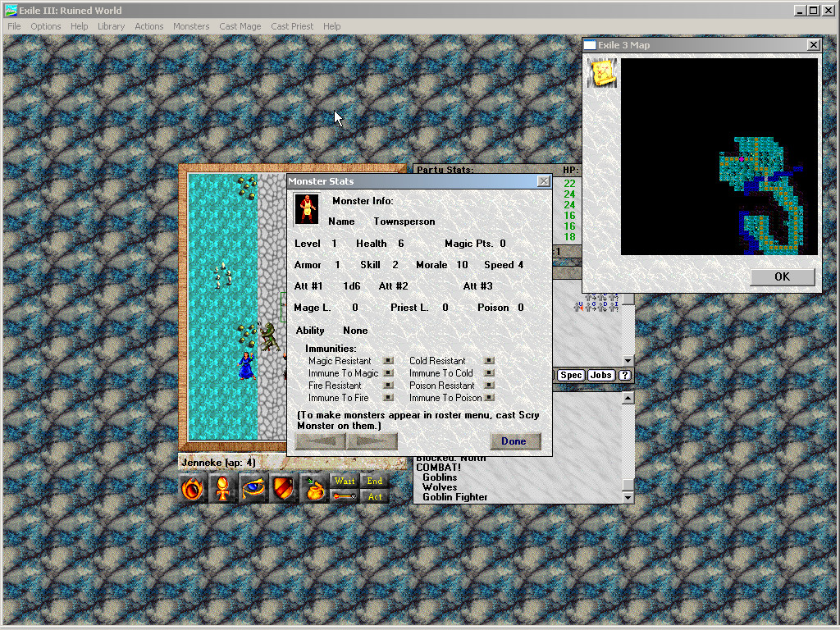
Task: Close the Monster Stats dialog
Action: tap(544, 181)
